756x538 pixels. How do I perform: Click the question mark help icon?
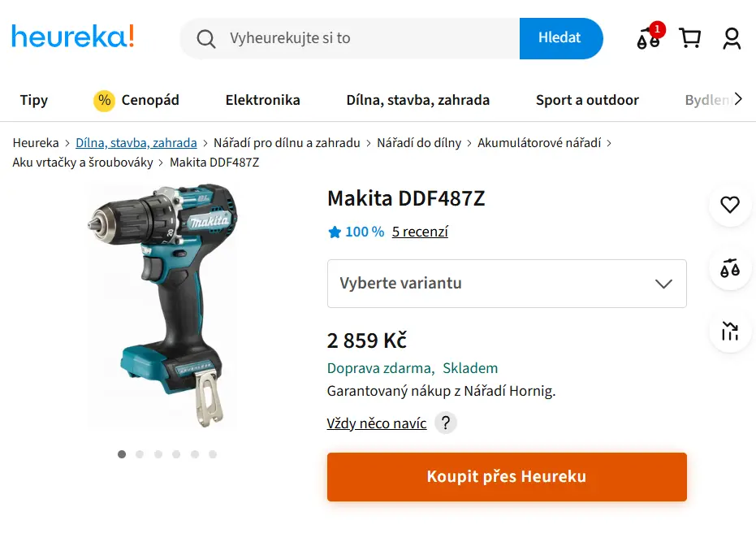[446, 423]
